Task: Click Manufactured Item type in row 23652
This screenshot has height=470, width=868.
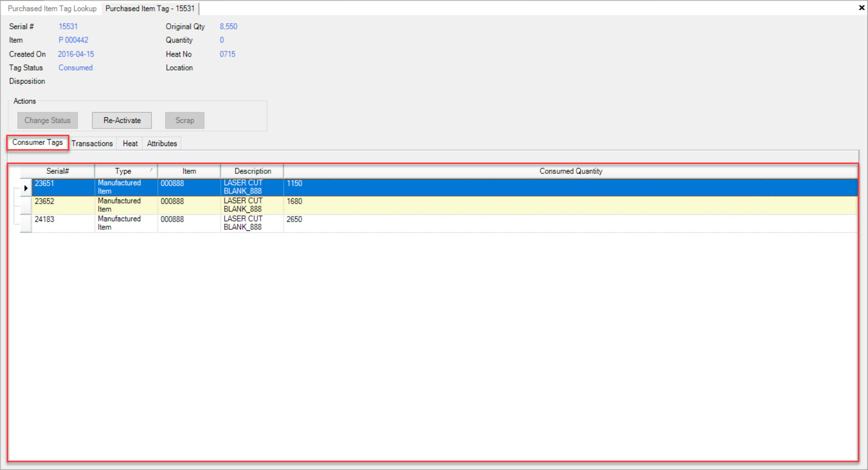Action: (x=126, y=206)
